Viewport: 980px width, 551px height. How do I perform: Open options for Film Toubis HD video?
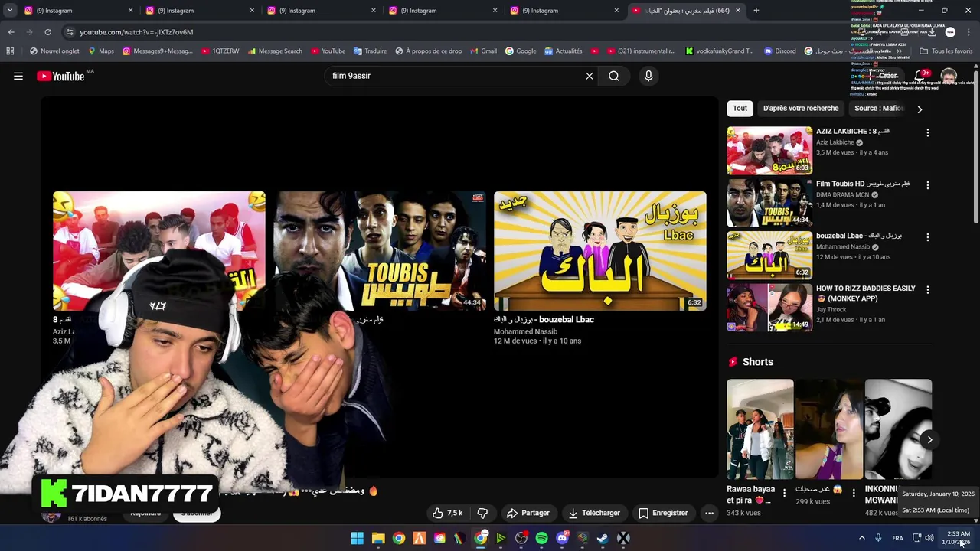point(928,185)
